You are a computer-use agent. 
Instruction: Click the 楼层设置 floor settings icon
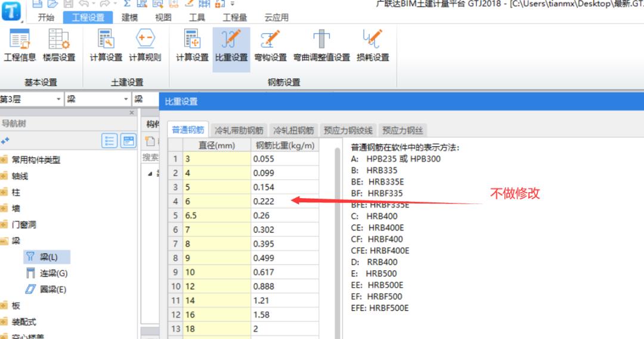pyautogui.click(x=59, y=46)
